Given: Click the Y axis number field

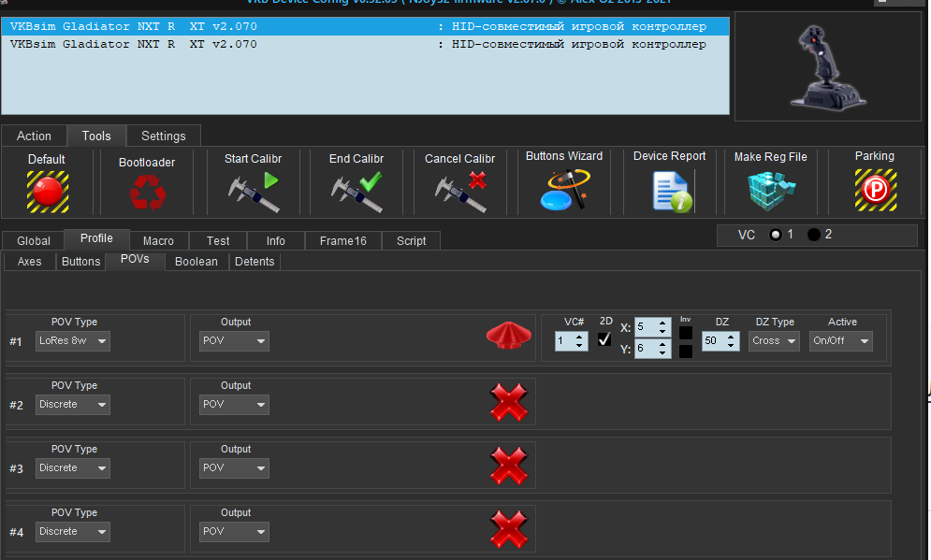Looking at the screenshot, I should click(x=652, y=348).
